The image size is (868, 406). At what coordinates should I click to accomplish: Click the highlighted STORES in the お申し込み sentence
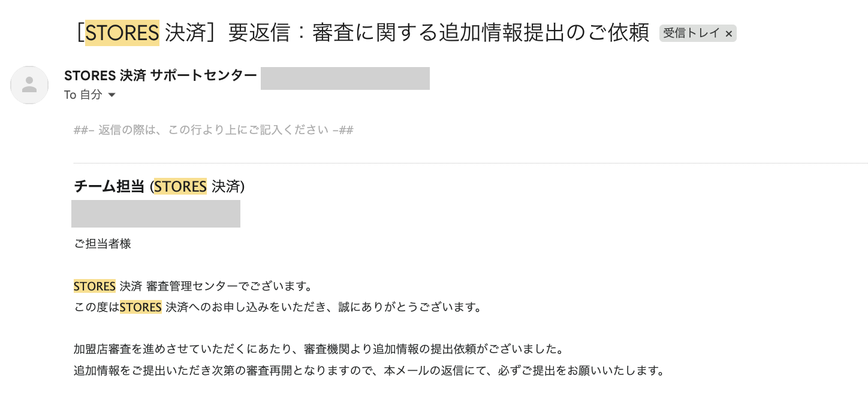point(140,307)
